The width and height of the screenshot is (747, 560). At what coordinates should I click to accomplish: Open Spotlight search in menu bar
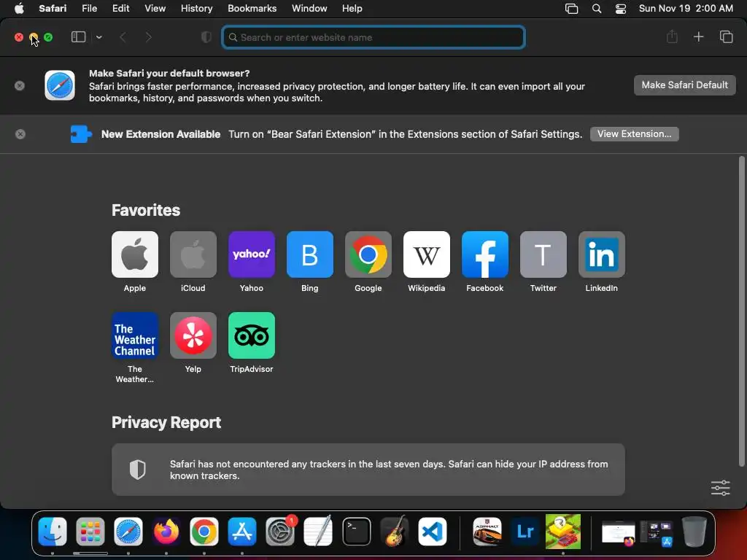click(597, 9)
